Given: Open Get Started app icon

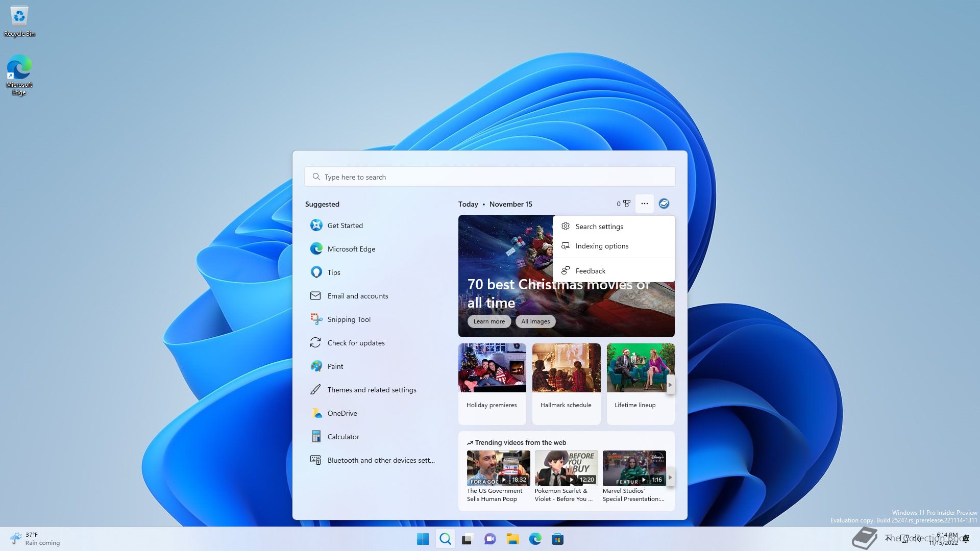Looking at the screenshot, I should tap(316, 225).
